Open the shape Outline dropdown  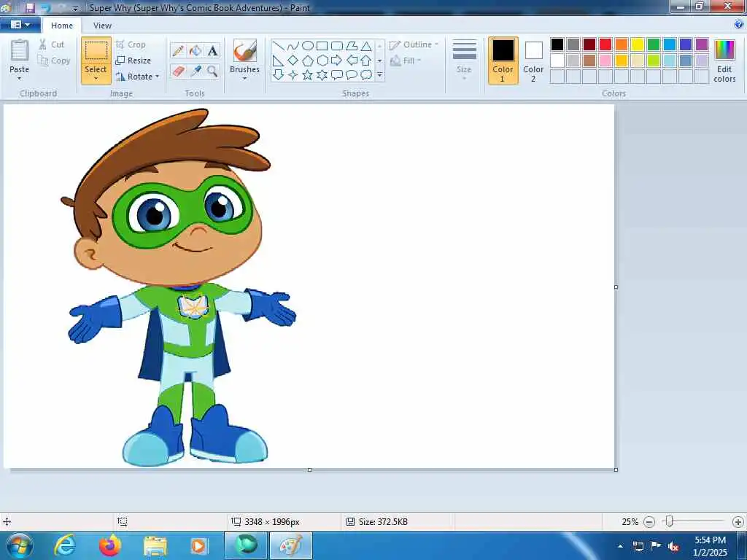[414, 44]
